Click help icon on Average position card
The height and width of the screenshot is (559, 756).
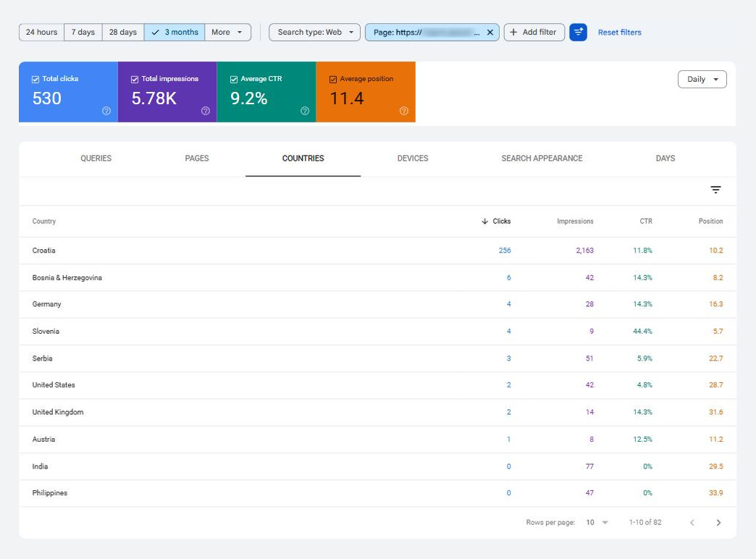(x=404, y=111)
